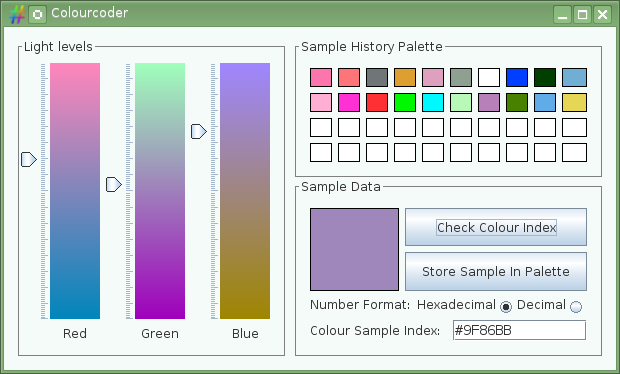The height and width of the screenshot is (374, 620).
Task: Select the Hexadecimal number format radio button
Action: [506, 306]
